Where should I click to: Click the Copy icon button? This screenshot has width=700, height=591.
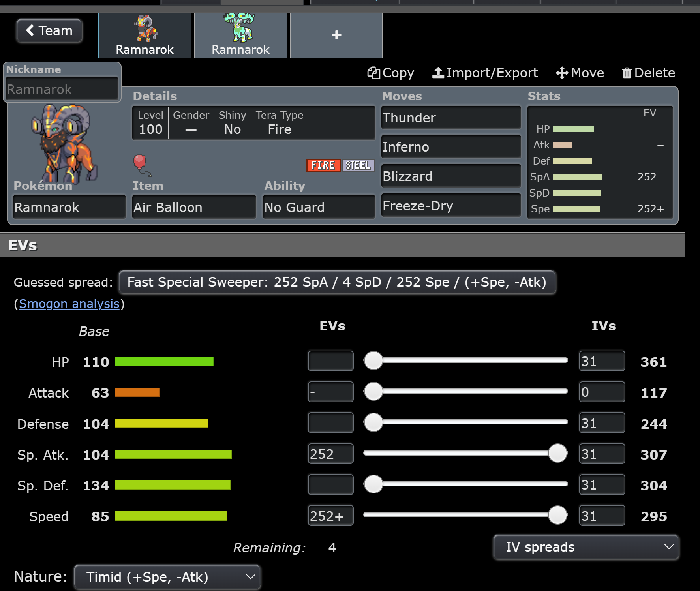391,73
